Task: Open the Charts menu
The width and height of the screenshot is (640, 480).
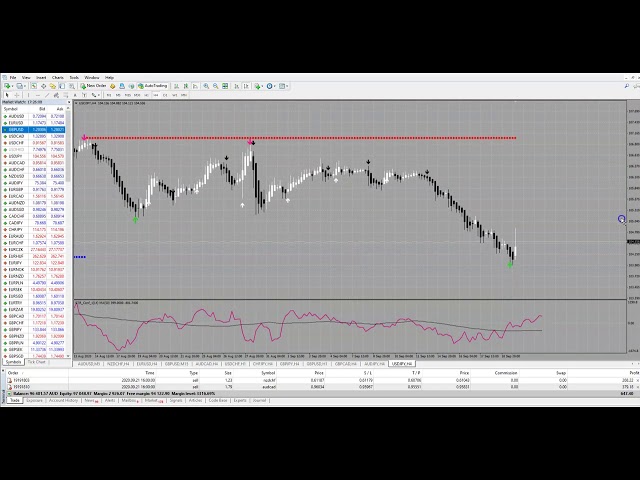Action: click(x=58, y=77)
